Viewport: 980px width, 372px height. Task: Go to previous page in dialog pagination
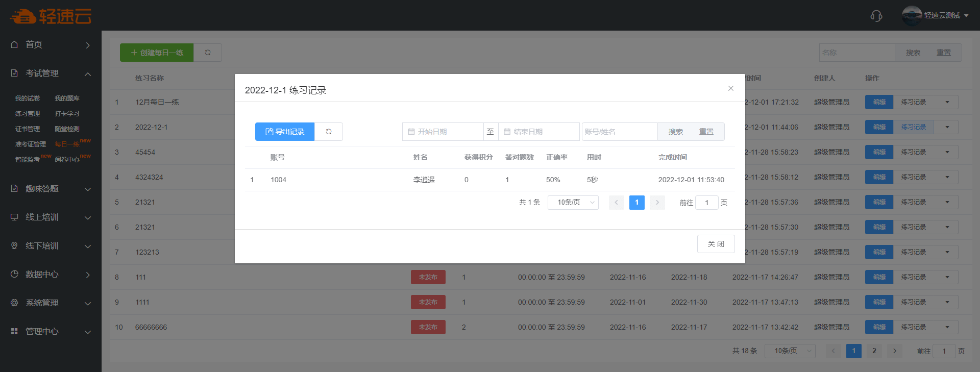(x=616, y=203)
